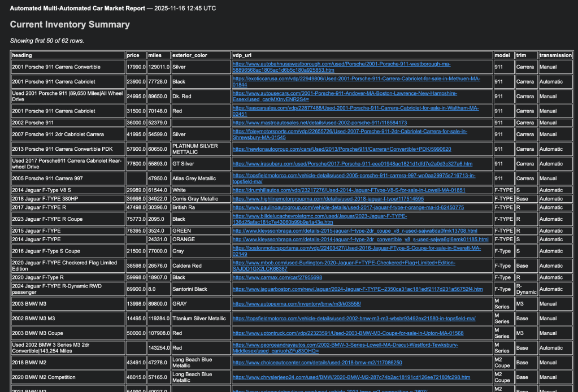
Task: Open the autopexma.com BMW M3 inventory link
Action: coord(297,303)
